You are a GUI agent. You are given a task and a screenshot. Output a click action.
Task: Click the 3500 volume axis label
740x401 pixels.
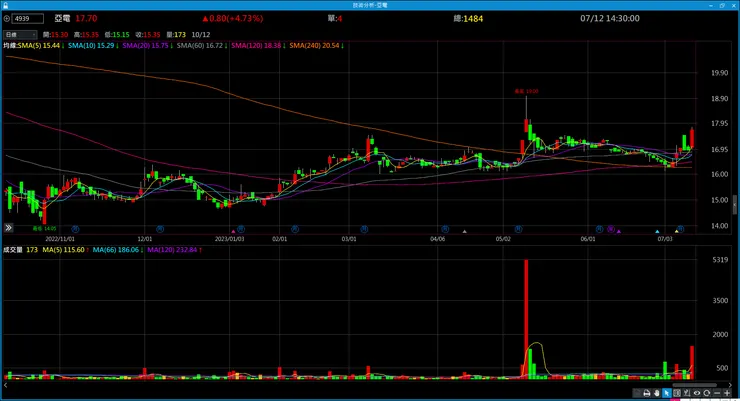[721, 301]
